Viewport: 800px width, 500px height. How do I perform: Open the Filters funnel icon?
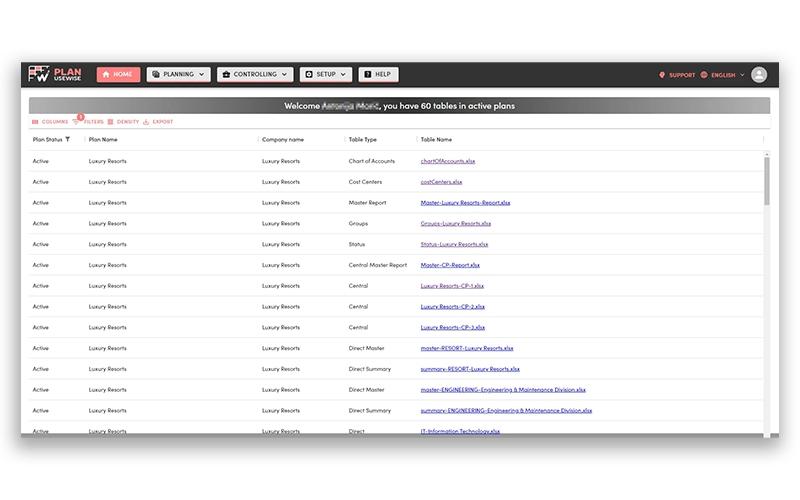[76, 121]
